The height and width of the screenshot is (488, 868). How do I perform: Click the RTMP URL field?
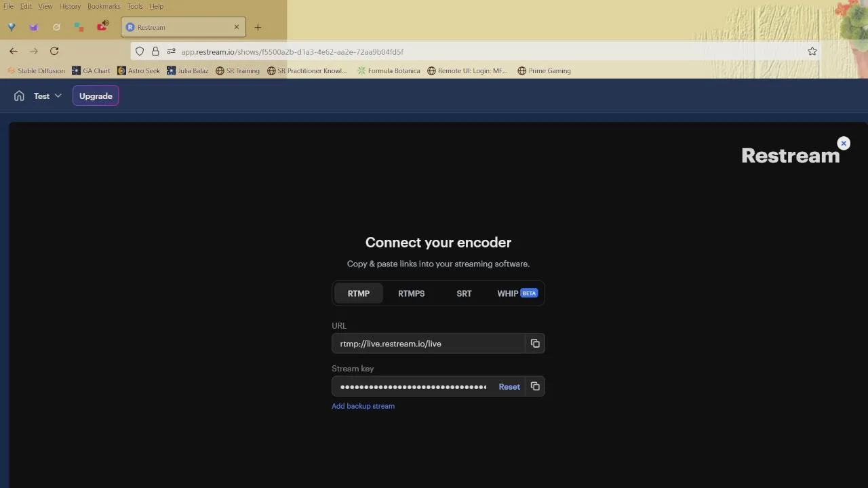coord(429,344)
